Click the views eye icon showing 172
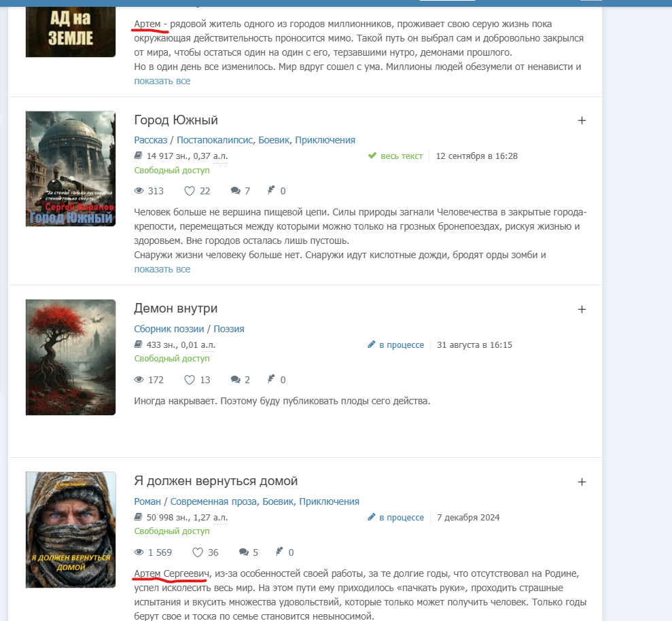The height and width of the screenshot is (621, 672). coord(139,379)
